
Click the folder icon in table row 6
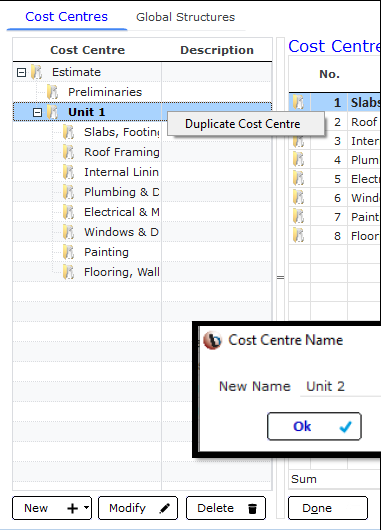pos(299,197)
